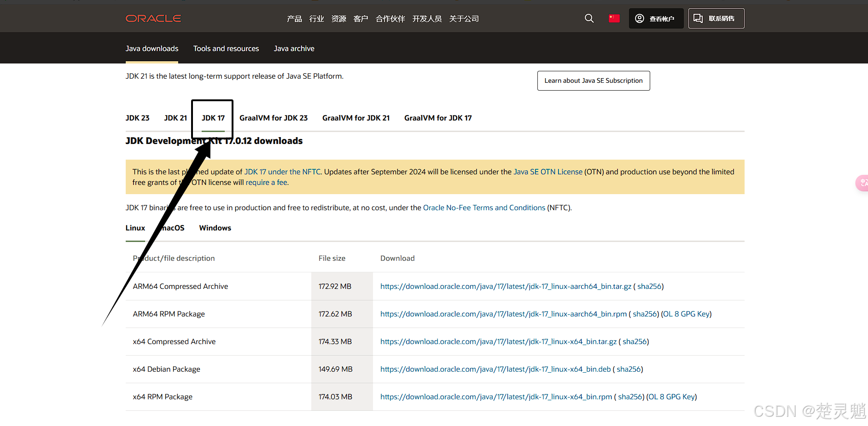868x426 pixels.
Task: Open sha256 for x64 RPM Package
Action: pos(630,397)
